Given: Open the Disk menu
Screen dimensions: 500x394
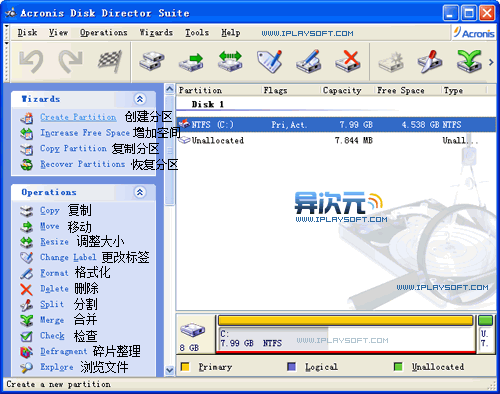Looking at the screenshot, I should 27,33.
